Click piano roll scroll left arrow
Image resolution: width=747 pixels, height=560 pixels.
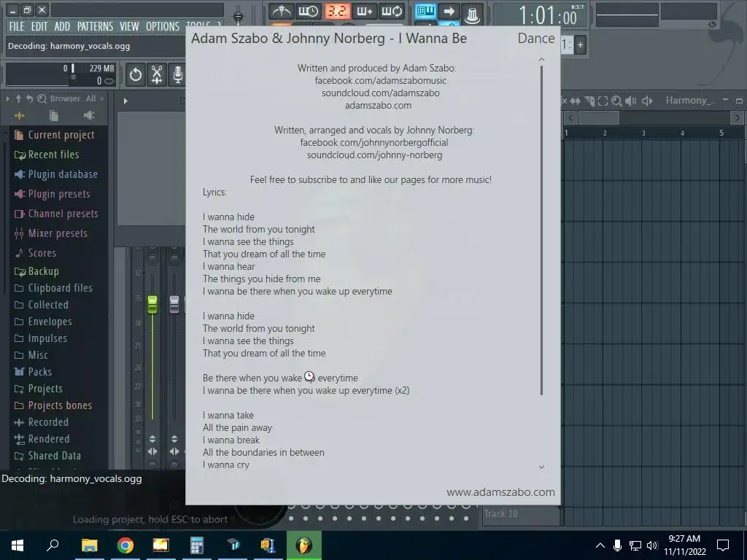570,117
